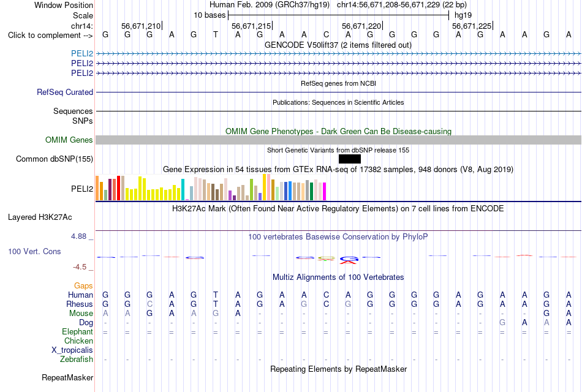The image size is (582, 392).
Task: Click the PELI2 label beside the GTEx chart
Action: pos(82,189)
